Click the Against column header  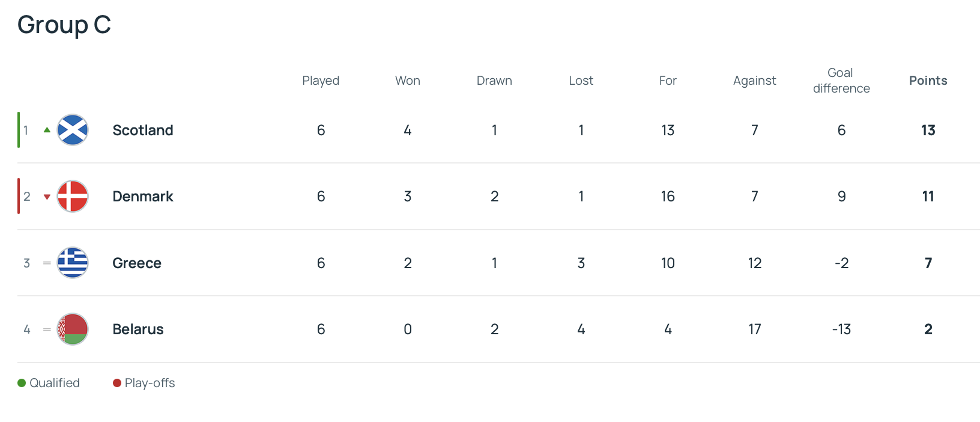click(754, 81)
